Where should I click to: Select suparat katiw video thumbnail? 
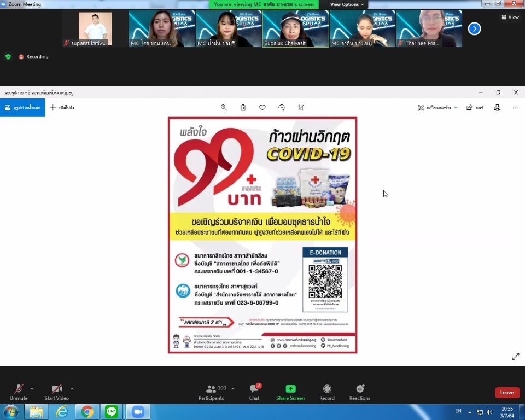coord(95,29)
